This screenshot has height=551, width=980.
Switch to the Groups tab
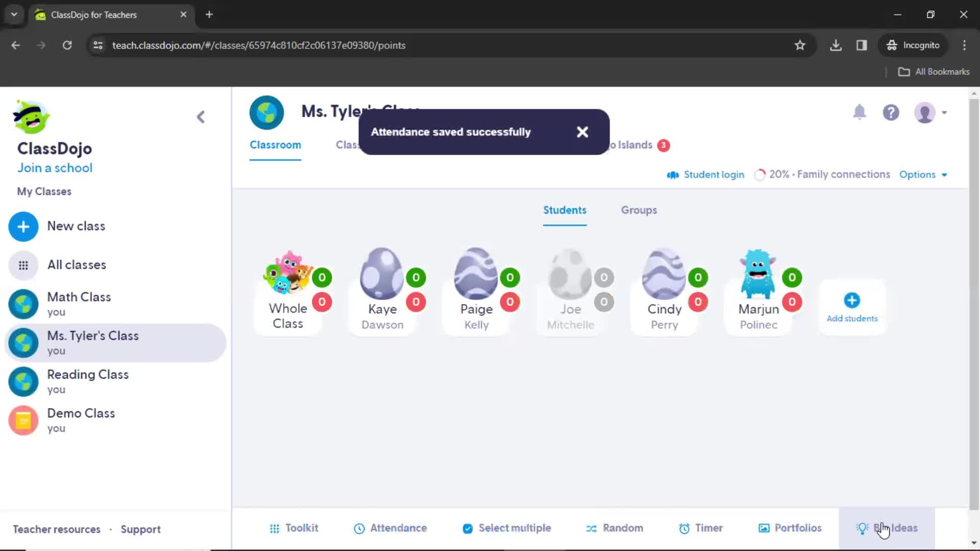tap(639, 210)
